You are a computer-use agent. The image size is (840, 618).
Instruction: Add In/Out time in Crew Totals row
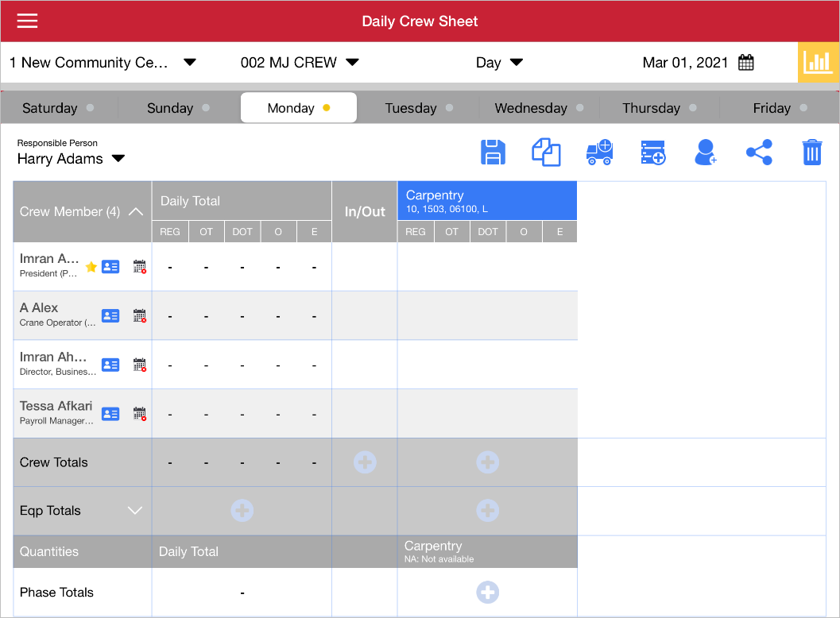365,462
